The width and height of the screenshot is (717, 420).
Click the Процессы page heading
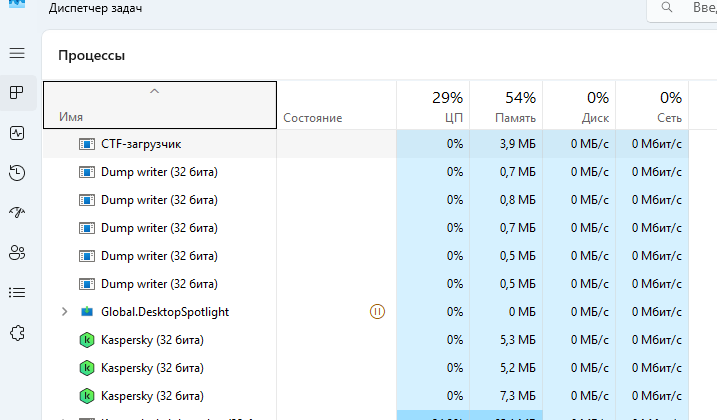pos(91,55)
